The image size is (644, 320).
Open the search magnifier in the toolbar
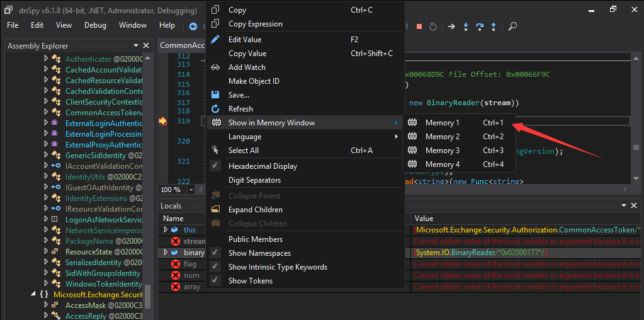[512, 26]
